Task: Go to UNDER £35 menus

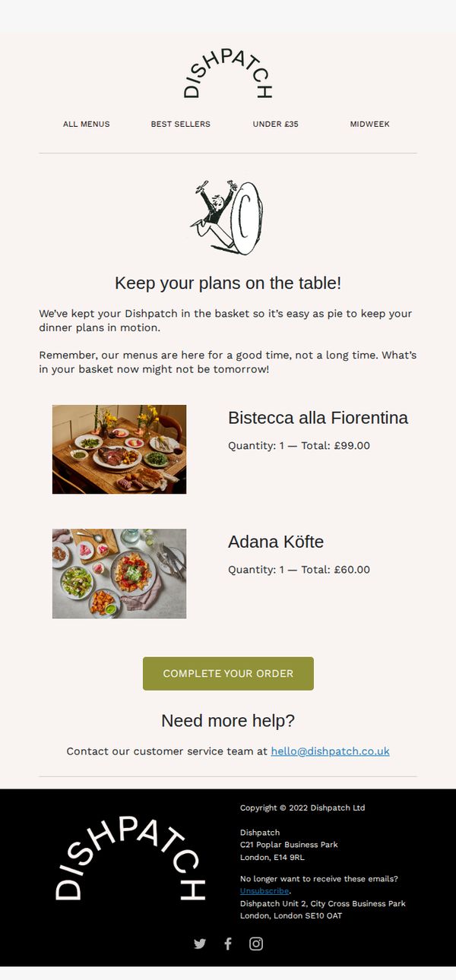Action: [276, 124]
